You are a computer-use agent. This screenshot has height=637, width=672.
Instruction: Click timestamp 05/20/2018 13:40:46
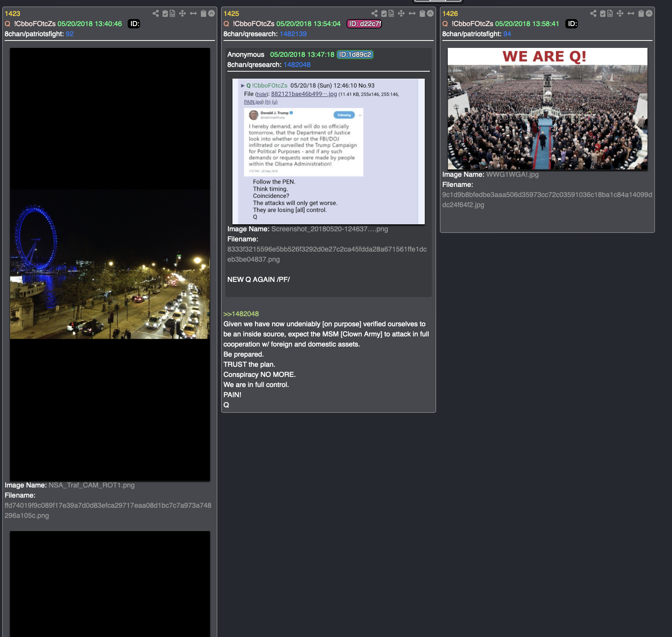[x=90, y=24]
